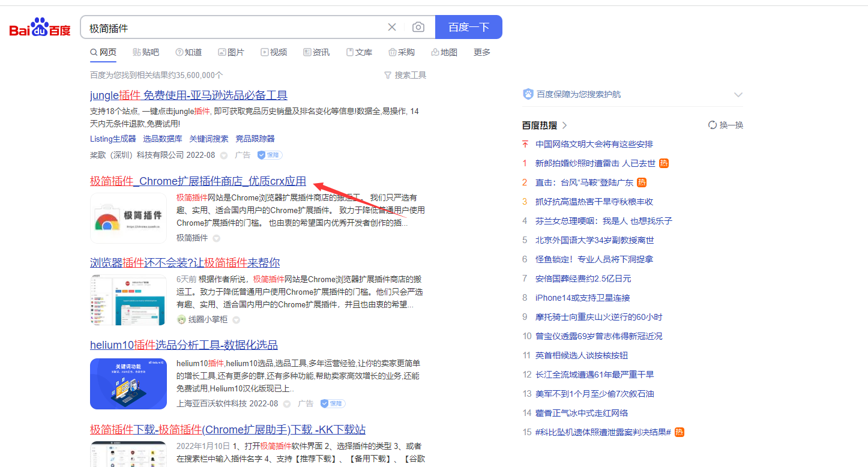Click the 百度一下 search button
This screenshot has height=467, width=868.
point(469,27)
